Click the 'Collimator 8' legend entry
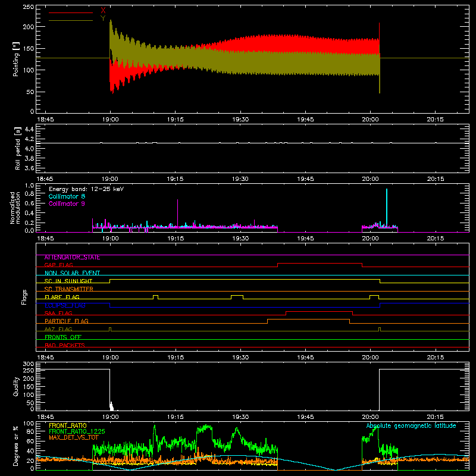 point(67,196)
